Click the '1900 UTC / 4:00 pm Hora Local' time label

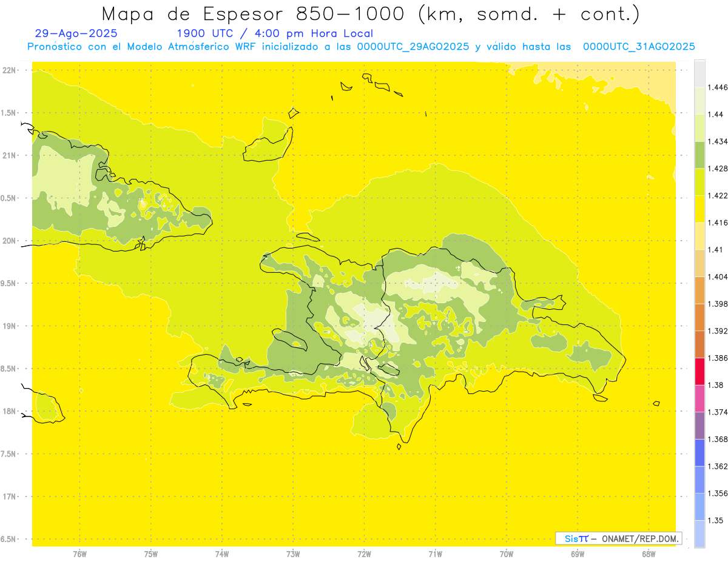tap(275, 34)
